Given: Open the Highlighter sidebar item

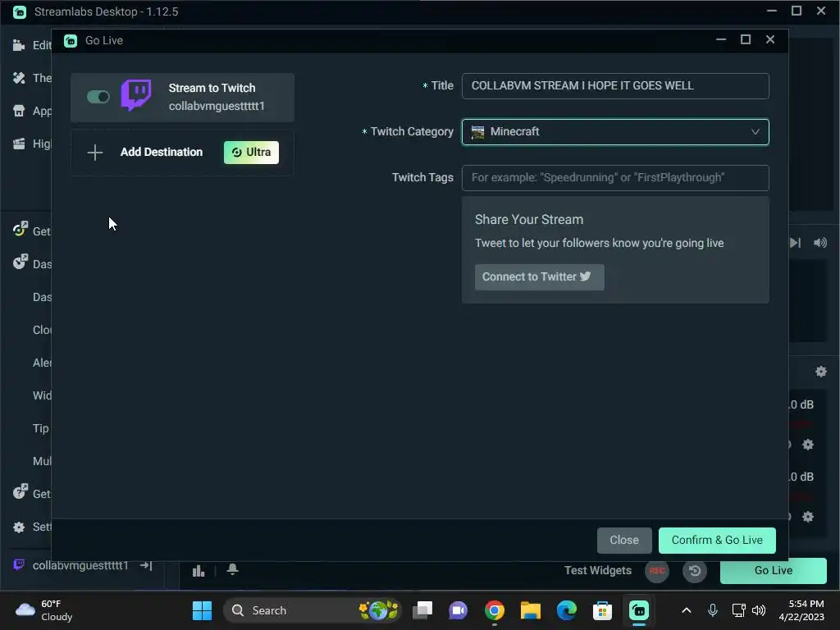Looking at the screenshot, I should click(32, 144).
